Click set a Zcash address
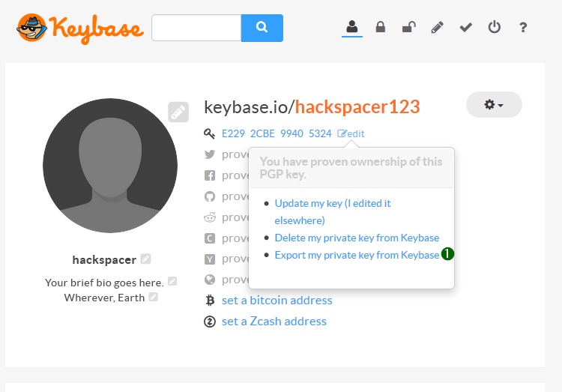562x392 pixels. click(x=274, y=322)
